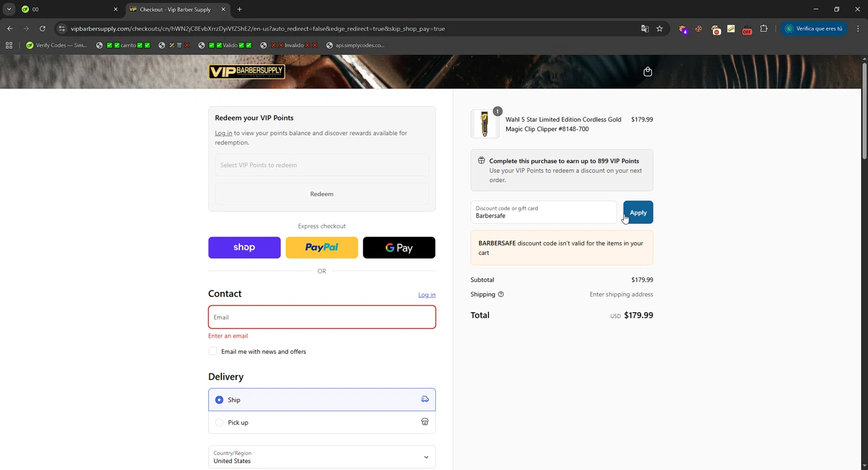The image size is (868, 470).
Task: Open the cookie extension with badge 4
Action: (x=683, y=29)
